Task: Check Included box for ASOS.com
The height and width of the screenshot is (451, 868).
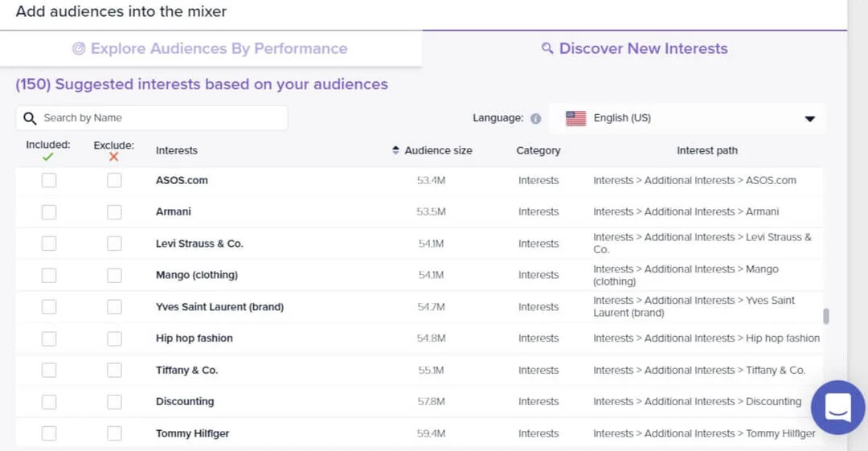Action: (x=49, y=180)
